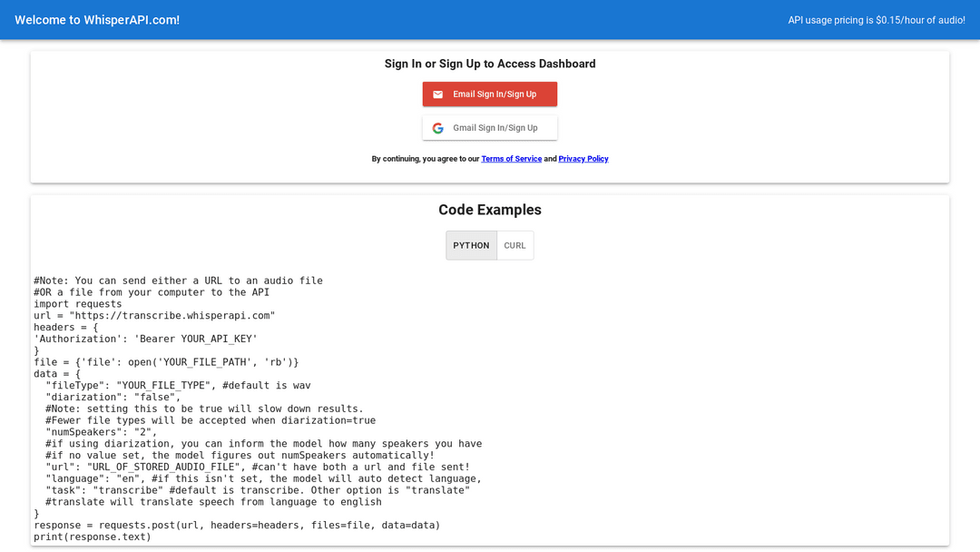980x552 pixels.
Task: Click the "language": "en" line
Action: [x=264, y=478]
